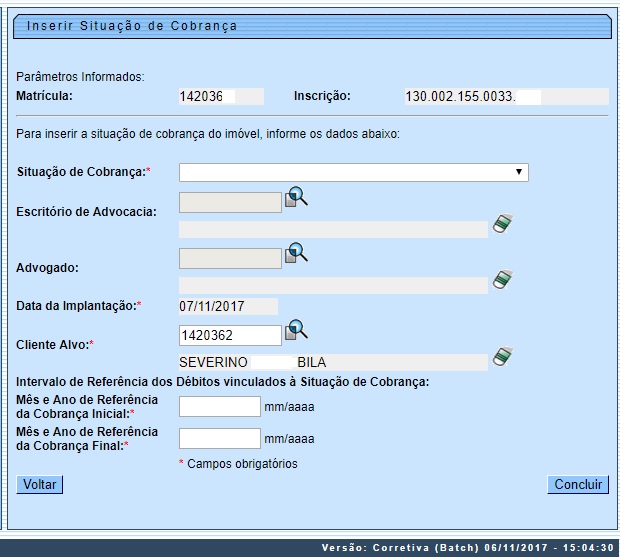Click the SEVERINO client name field
The width and height of the screenshot is (620, 557).
pyautogui.click(x=333, y=362)
